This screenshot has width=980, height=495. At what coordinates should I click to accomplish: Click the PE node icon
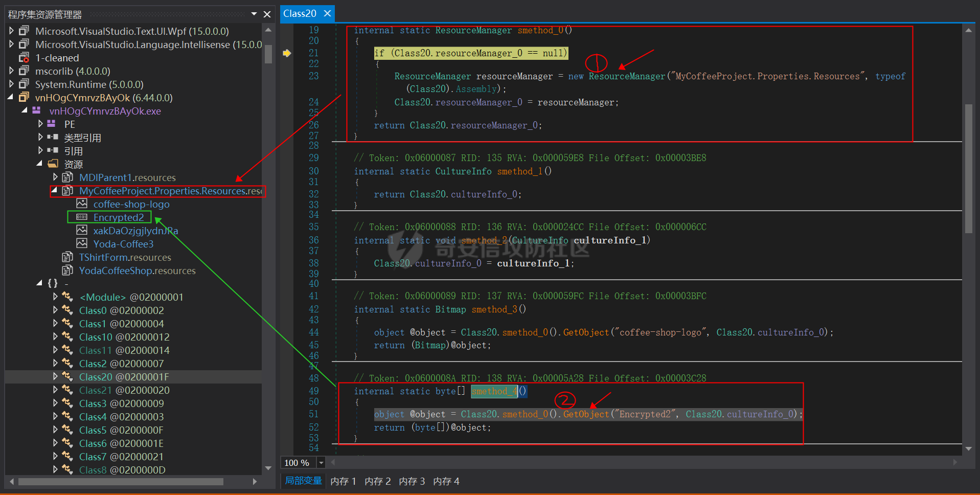click(51, 124)
